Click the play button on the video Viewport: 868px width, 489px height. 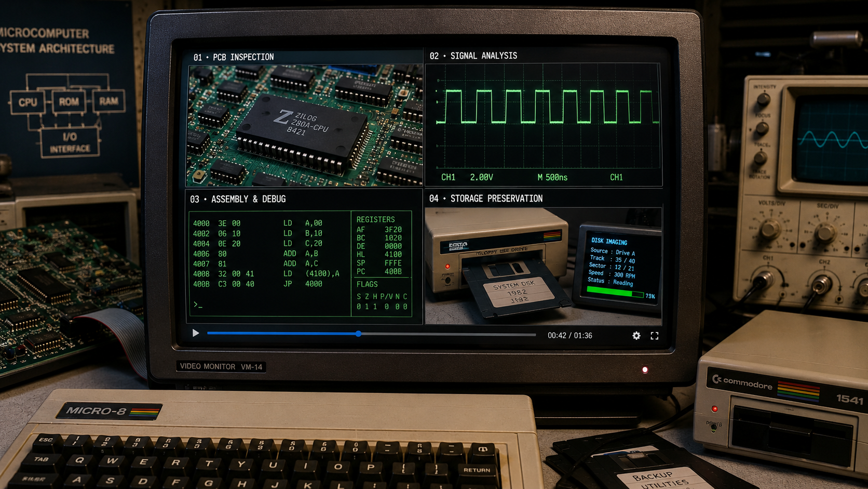[x=195, y=333]
